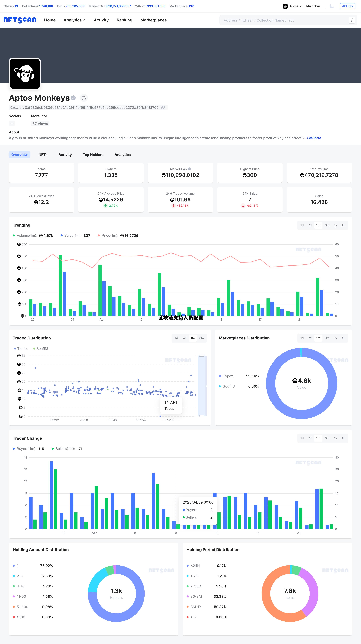Viewport: 361px width, 644px height.
Task: Expand description with See More
Action: pyautogui.click(x=314, y=138)
